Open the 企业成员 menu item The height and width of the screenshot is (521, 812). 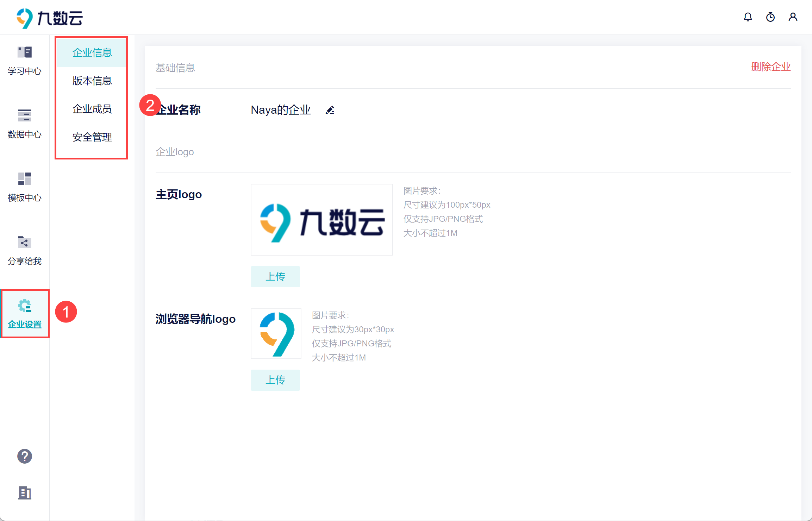(92, 109)
